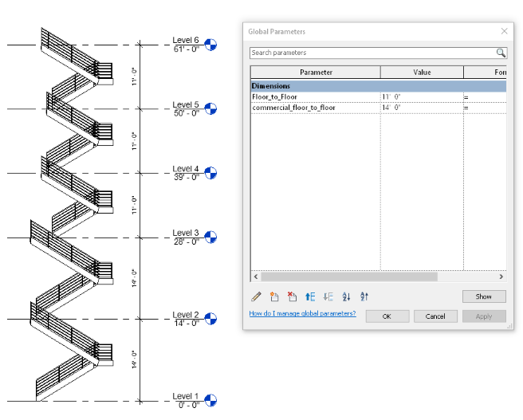
Task: Click the Move Parameter Up icon
Action: [310, 296]
